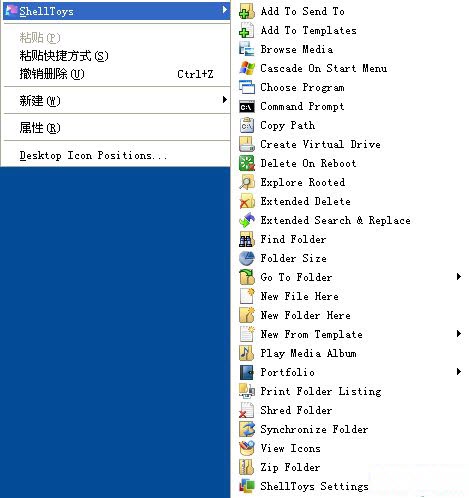
Task: Expand the 新建 submenu arrow
Action: [x=225, y=100]
